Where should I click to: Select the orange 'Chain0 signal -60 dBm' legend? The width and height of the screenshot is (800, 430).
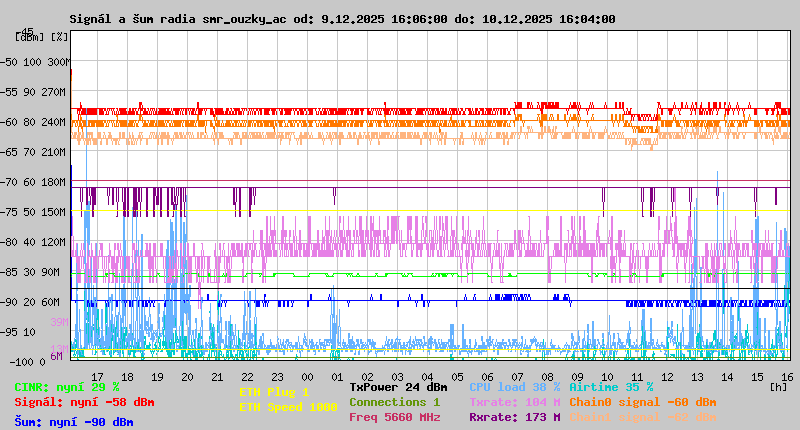pyautogui.click(x=643, y=402)
